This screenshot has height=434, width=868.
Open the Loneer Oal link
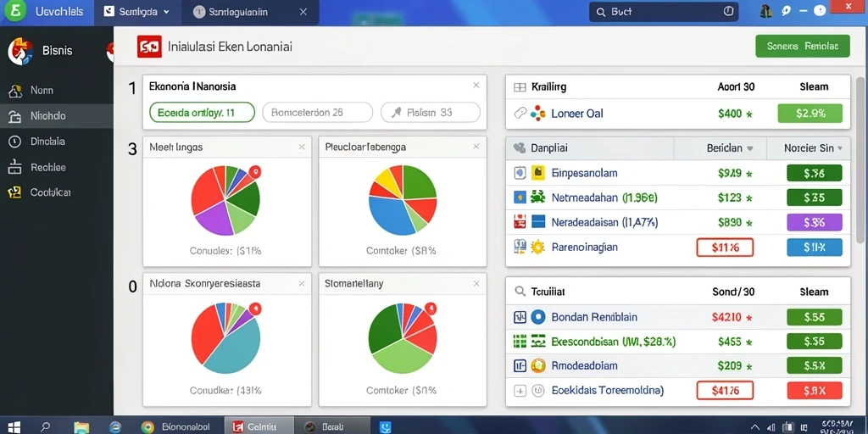577,114
